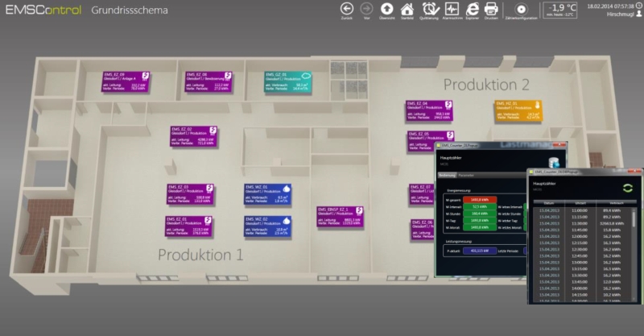Click the W-Stunde value field
This screenshot has height=336, width=644.
coord(480,214)
